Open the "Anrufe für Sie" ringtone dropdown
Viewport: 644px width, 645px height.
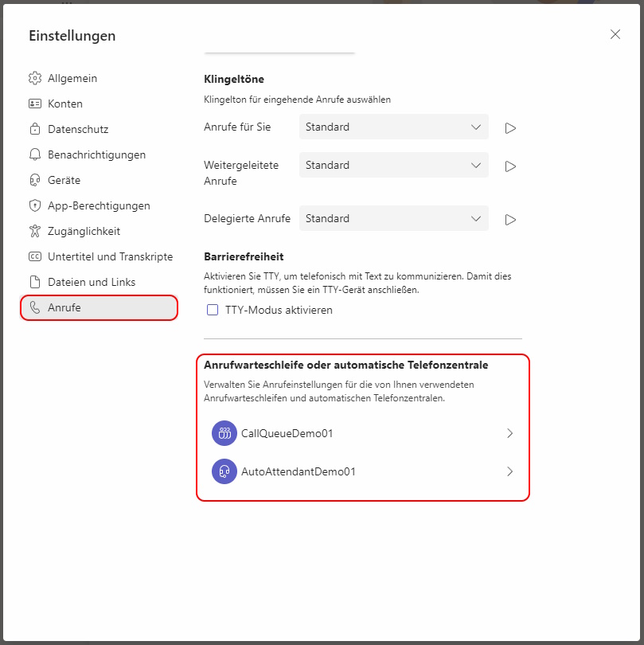(393, 127)
